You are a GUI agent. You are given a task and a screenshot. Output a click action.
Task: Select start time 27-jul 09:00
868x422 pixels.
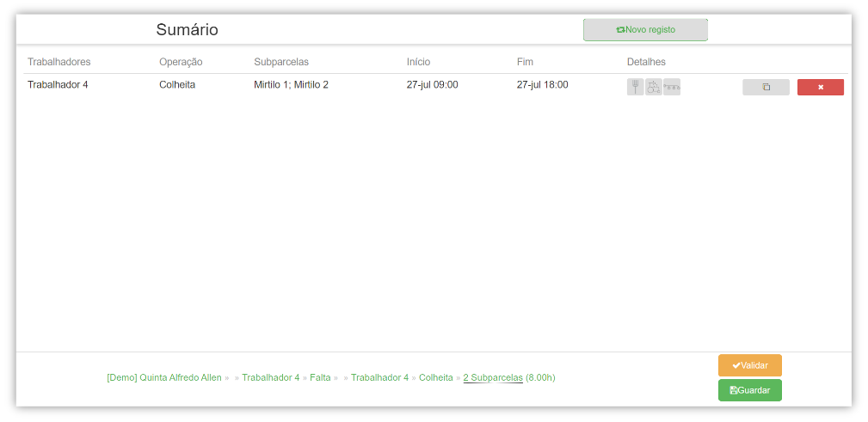point(433,85)
